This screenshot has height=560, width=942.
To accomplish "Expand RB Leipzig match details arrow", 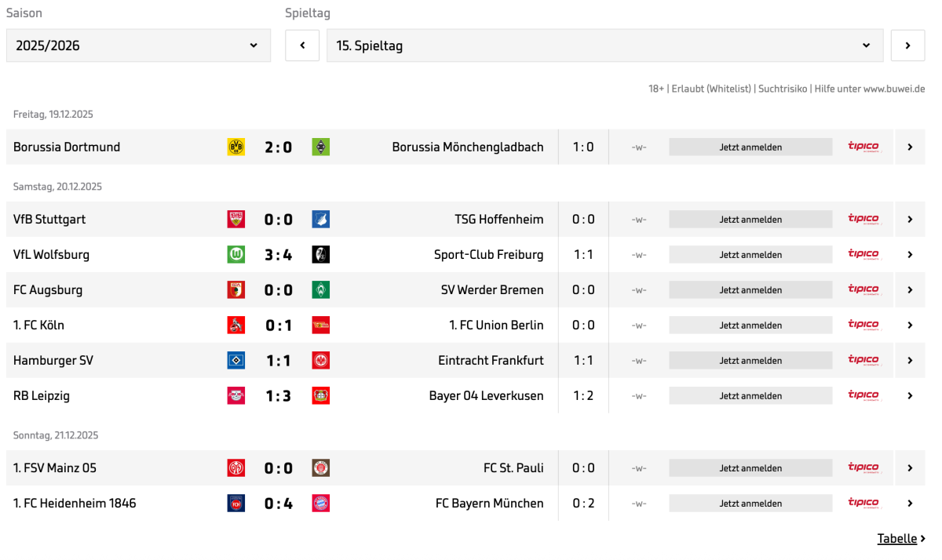I will 910,396.
